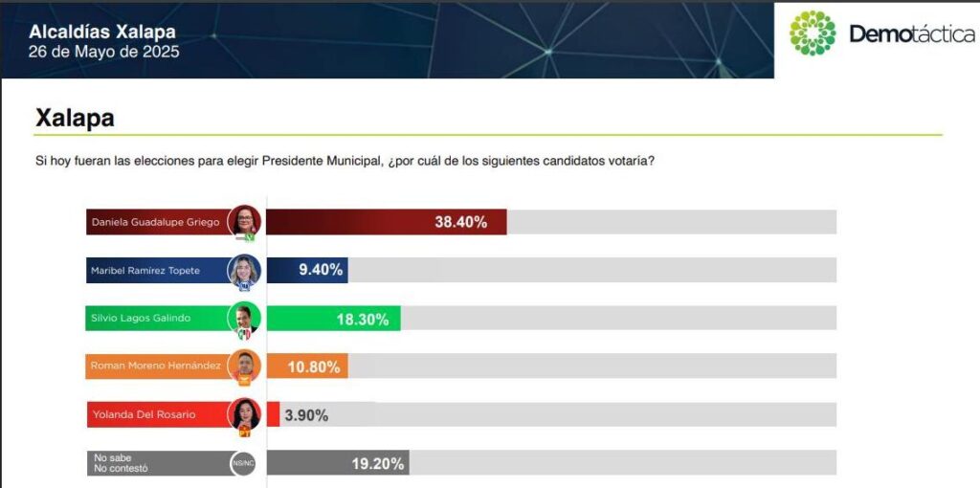This screenshot has width=980, height=488.
Task: Click Daniela Guadalupe Griego's candidate photo
Action: 244,221
